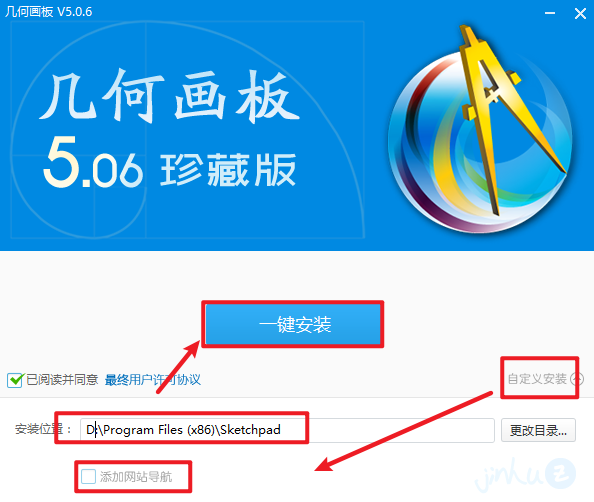Click the 几何画板 V5.0.6 title text

tap(48, 12)
